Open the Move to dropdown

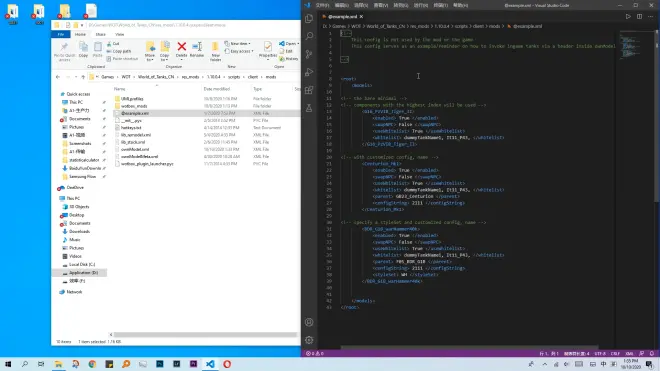(150, 51)
